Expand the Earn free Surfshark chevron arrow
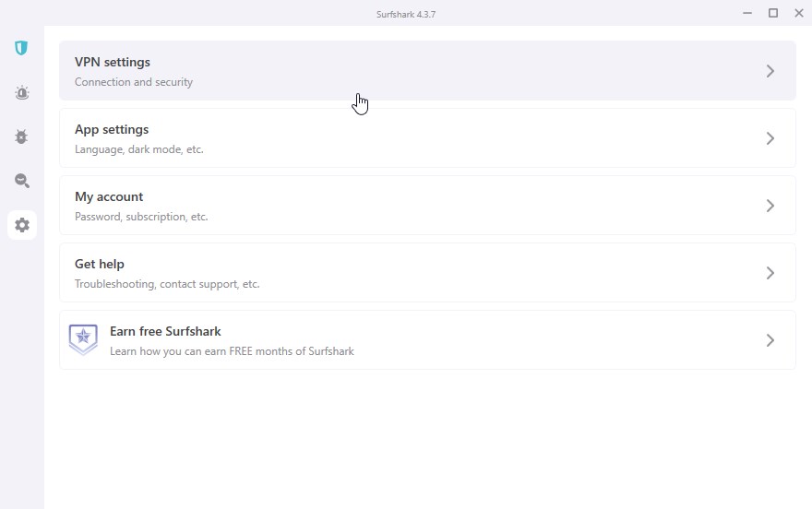The image size is (812, 509). [770, 340]
